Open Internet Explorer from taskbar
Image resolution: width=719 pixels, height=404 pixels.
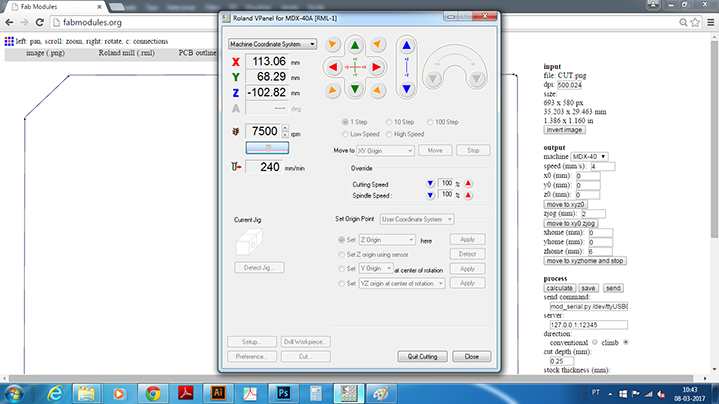click(55, 393)
